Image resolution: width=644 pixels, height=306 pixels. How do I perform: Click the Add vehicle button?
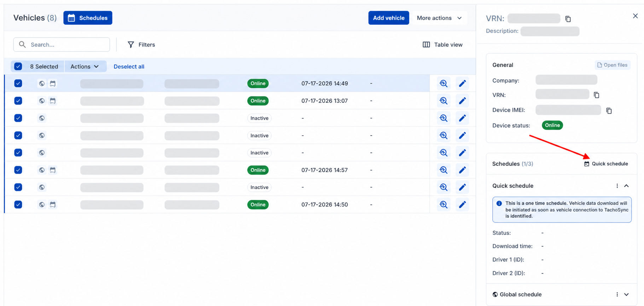389,18
